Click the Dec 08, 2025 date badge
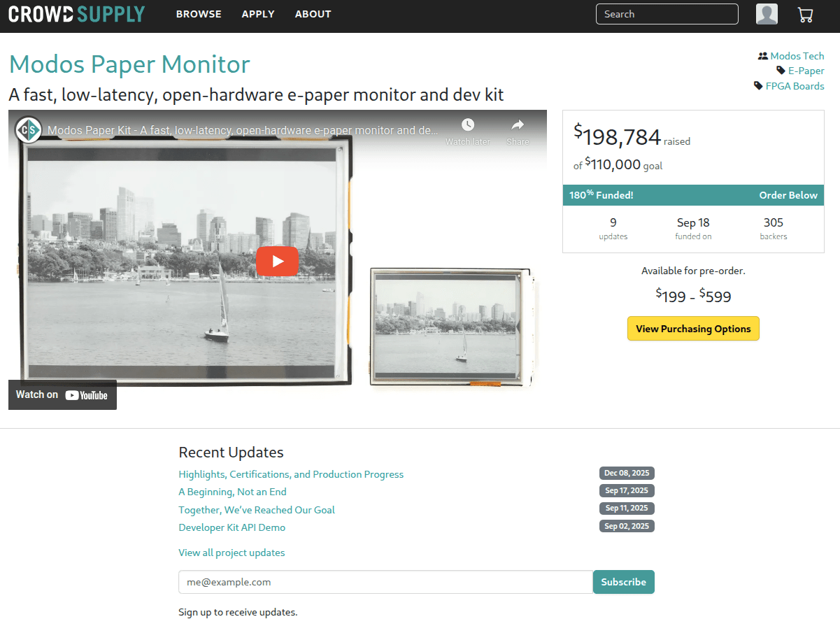 tap(627, 474)
